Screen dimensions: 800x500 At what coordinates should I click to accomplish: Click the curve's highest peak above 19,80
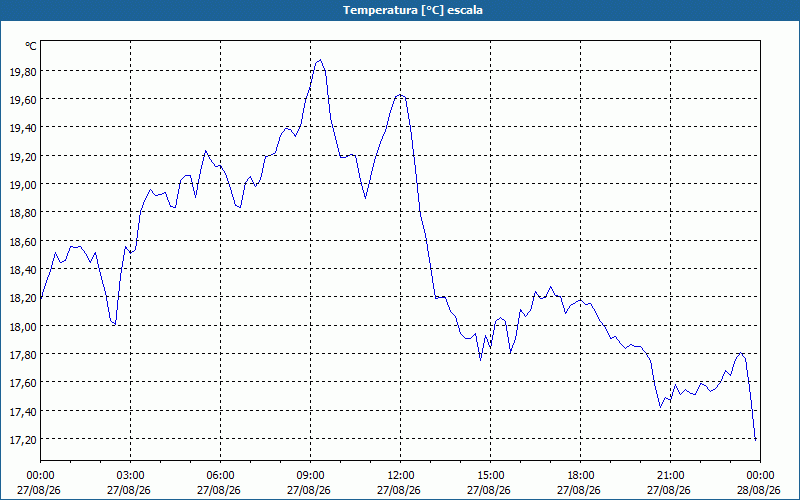320,60
